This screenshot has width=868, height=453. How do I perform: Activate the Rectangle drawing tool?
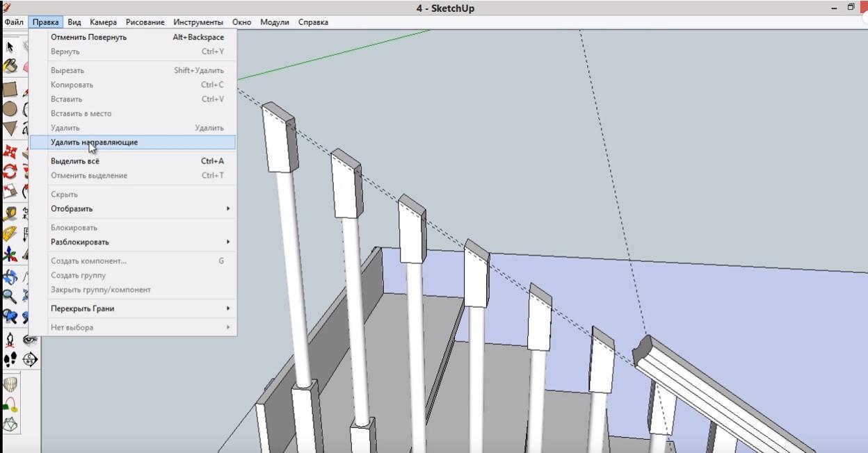click(x=10, y=89)
